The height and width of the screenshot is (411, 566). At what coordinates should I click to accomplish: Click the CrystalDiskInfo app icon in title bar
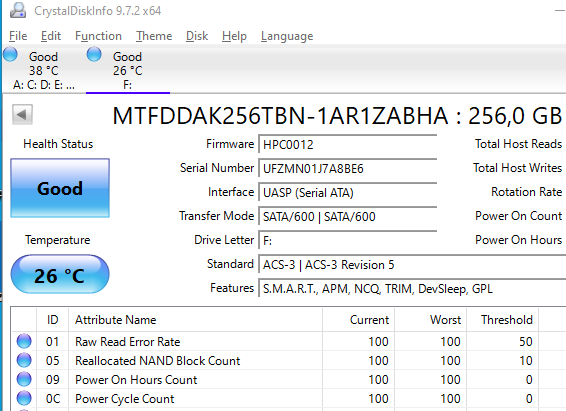[x=18, y=10]
